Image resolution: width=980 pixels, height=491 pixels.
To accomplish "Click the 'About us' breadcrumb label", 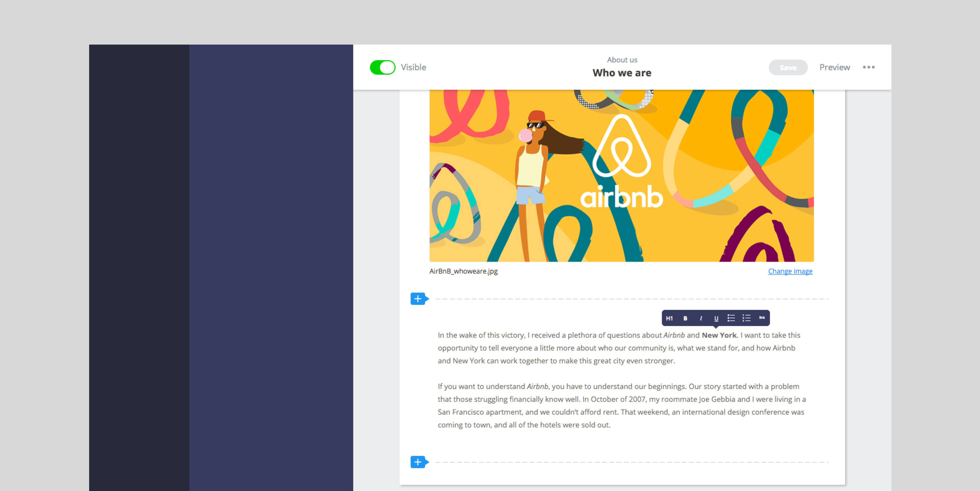I will 622,60.
